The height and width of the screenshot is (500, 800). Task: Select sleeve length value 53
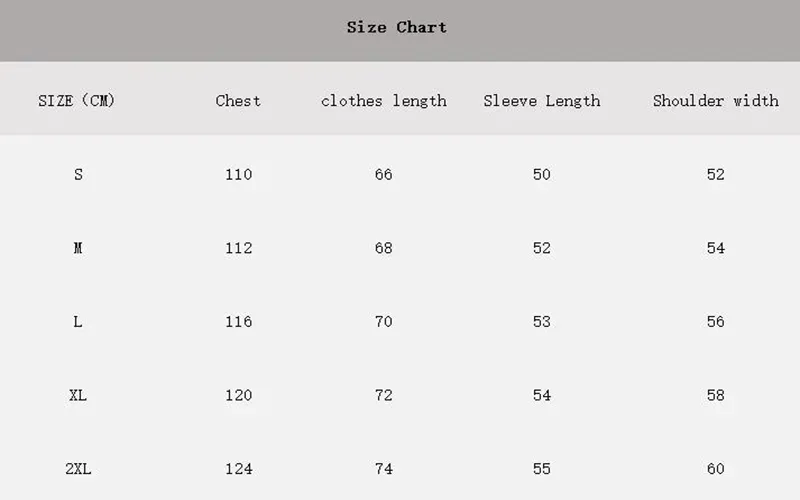tap(542, 321)
